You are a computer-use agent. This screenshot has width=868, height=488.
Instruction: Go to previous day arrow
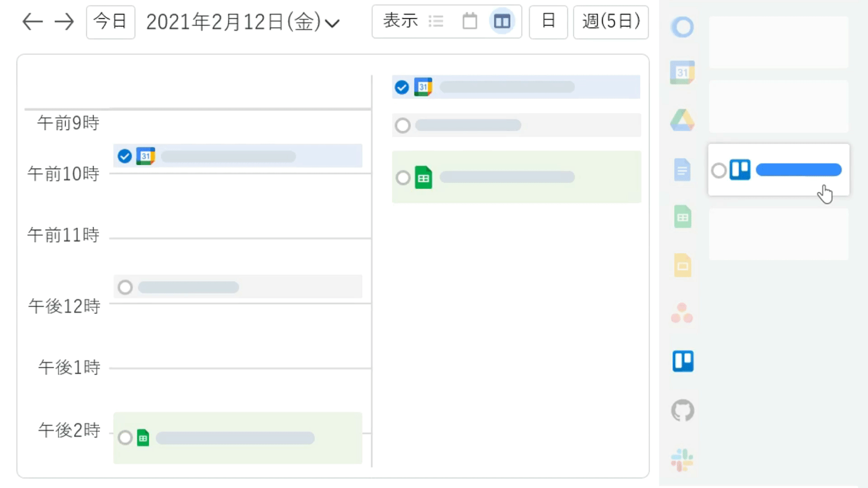click(x=33, y=22)
